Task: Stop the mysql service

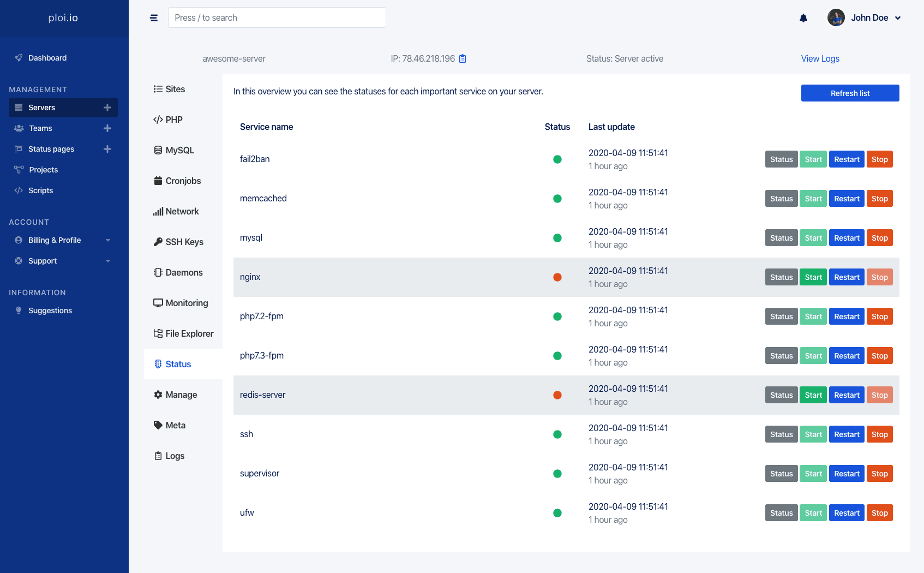Action: click(879, 238)
